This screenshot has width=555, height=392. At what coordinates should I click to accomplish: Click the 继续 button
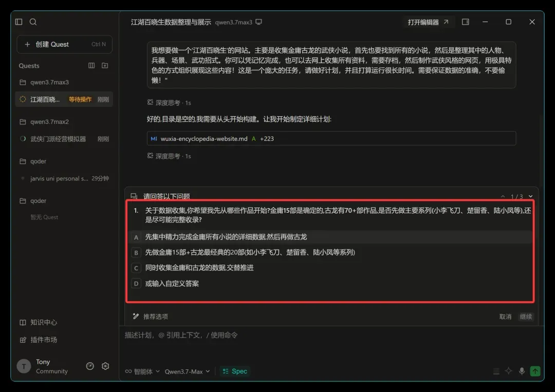526,316
